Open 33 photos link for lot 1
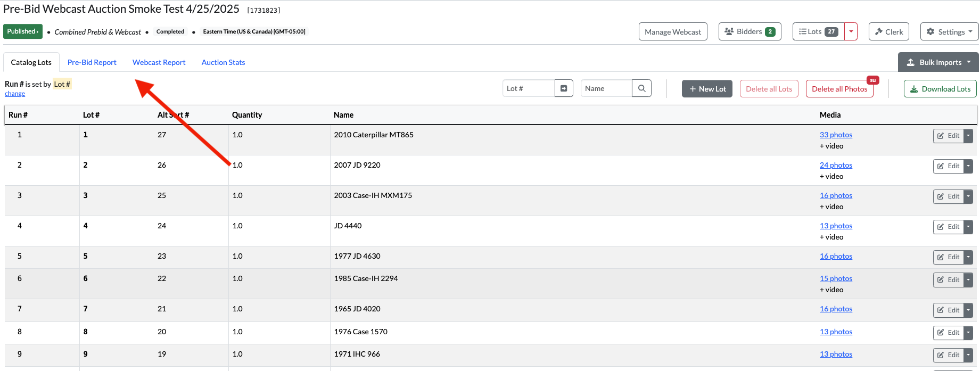The height and width of the screenshot is (371, 980). pos(836,135)
